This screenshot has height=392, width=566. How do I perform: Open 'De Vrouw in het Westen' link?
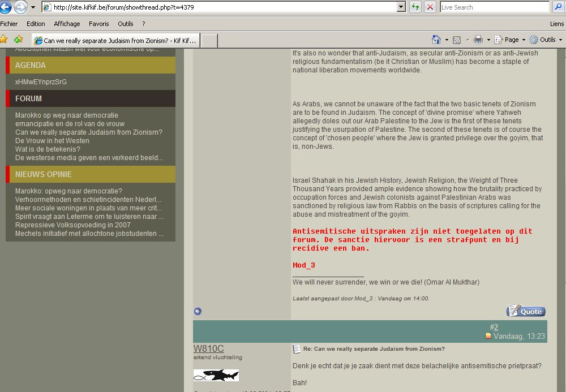52,141
